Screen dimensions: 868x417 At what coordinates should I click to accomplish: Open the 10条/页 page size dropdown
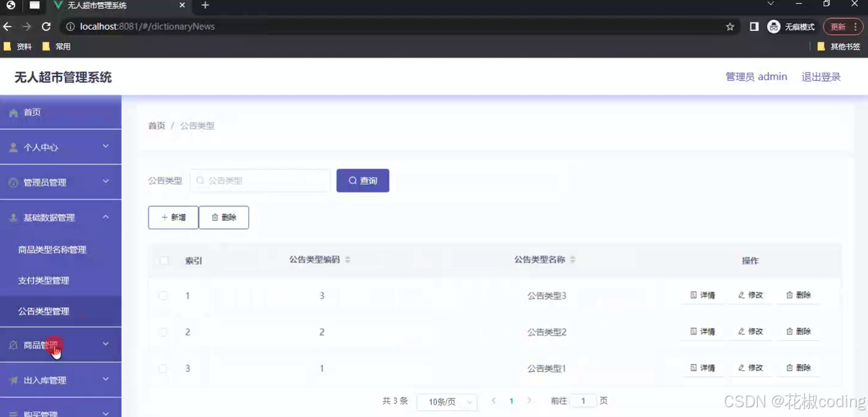(447, 401)
